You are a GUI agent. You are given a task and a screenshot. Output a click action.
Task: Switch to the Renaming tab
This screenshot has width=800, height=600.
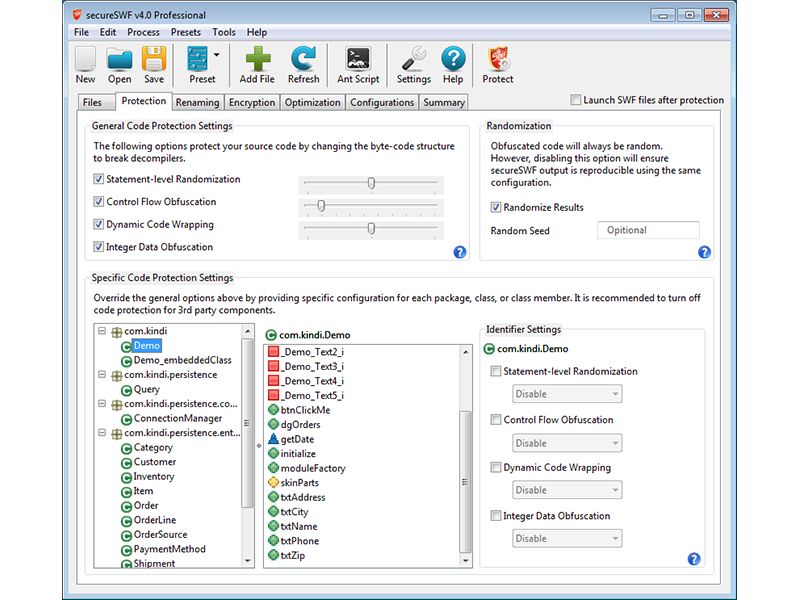click(197, 102)
